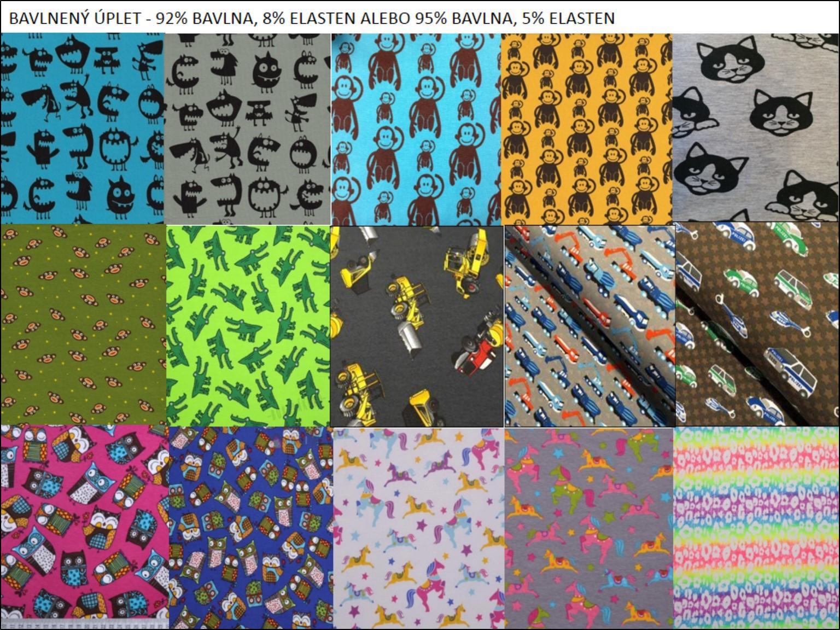Choose the gray black cats fabric

[x=756, y=129]
